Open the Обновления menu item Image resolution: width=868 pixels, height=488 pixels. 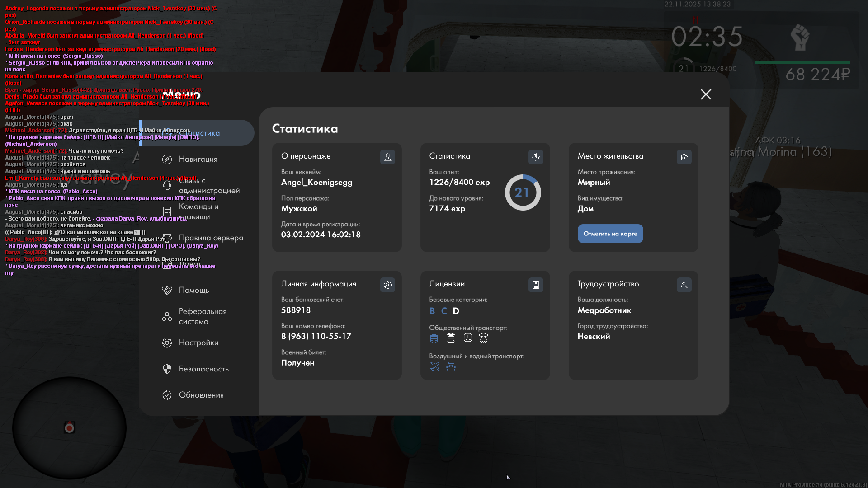(201, 395)
